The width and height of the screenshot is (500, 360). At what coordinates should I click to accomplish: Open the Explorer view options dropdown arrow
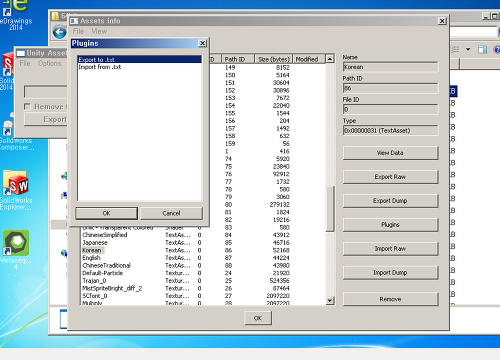click(468, 49)
